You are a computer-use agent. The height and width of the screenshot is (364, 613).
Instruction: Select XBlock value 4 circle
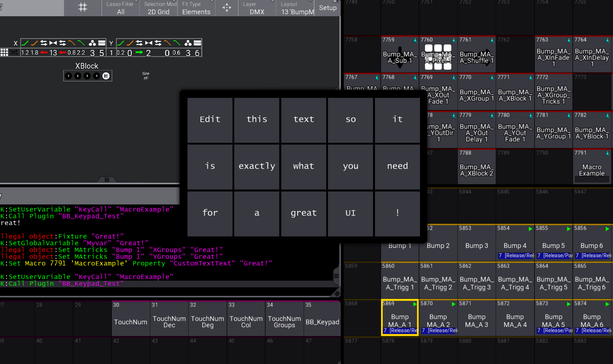point(96,76)
